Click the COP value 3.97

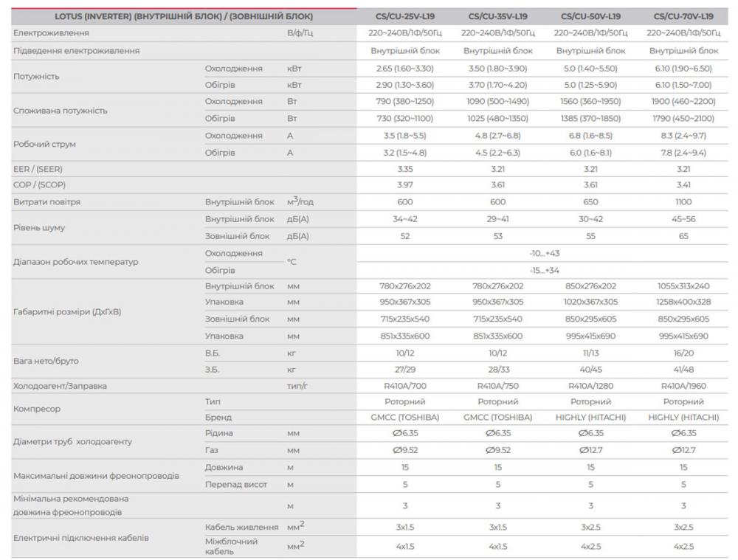tap(403, 184)
